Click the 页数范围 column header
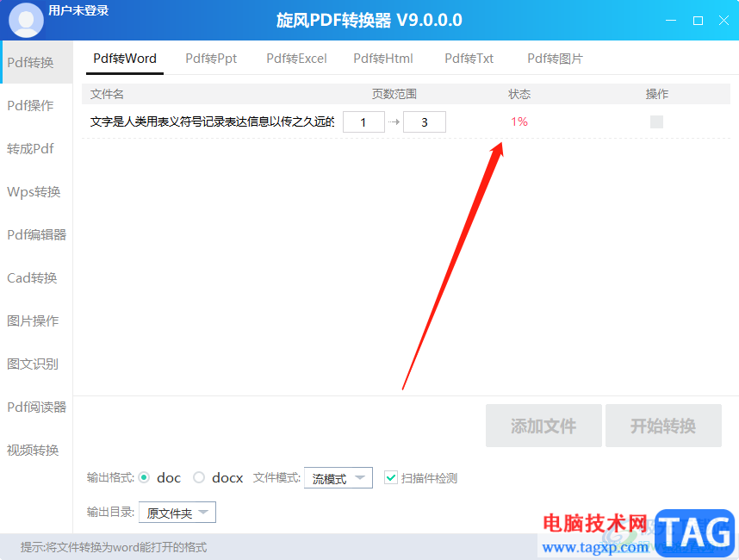Viewport: 739px width, 560px height. point(394,94)
